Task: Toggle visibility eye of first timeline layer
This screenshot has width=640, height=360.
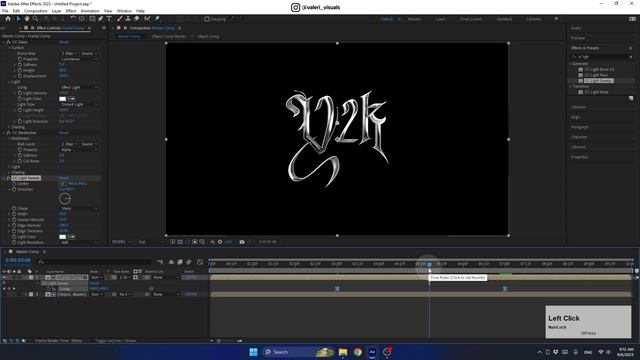Action: [x=4, y=278]
